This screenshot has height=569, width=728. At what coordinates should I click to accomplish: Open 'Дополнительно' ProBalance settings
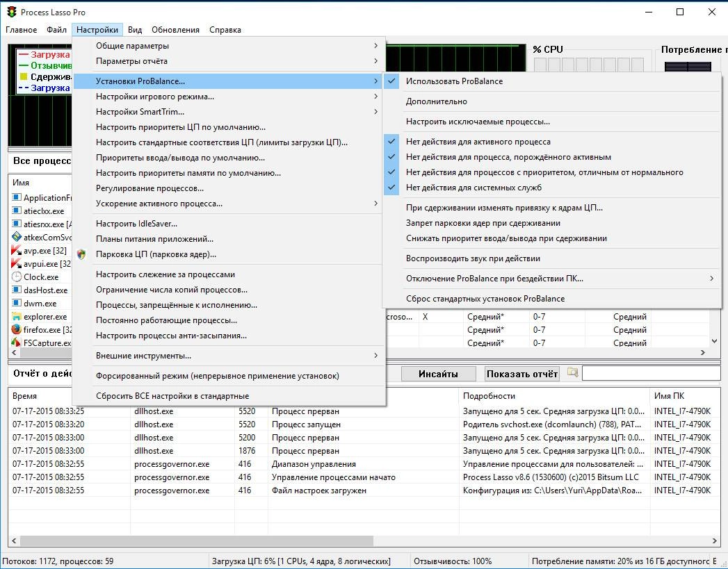(x=552, y=101)
